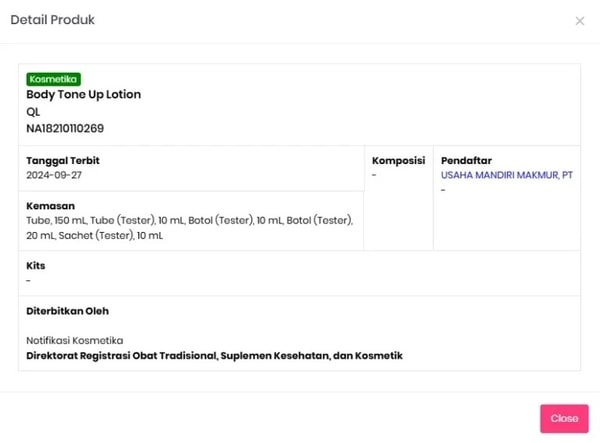Click the Tanggal Terbit label
This screenshot has height=443, width=600.
pyautogui.click(x=62, y=161)
